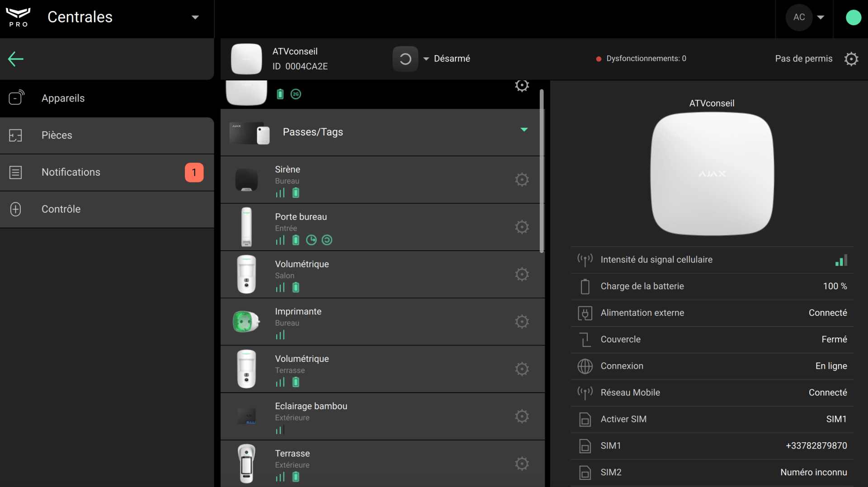
Task: Open settings gear for Porte bureau
Action: coord(522,227)
